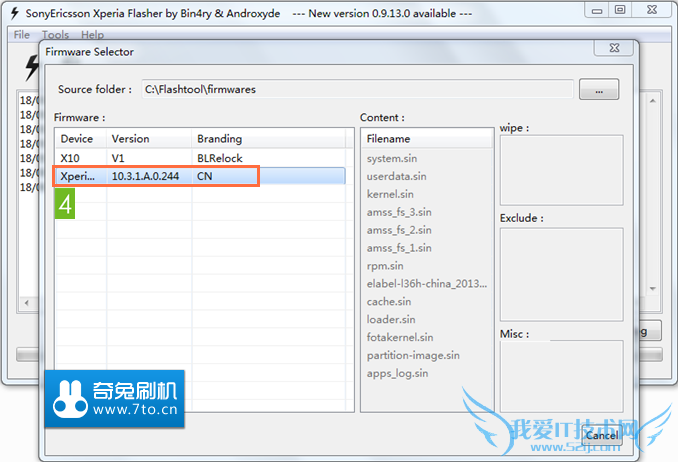Select cache.sin in content list
The image size is (678, 462).
(x=389, y=302)
